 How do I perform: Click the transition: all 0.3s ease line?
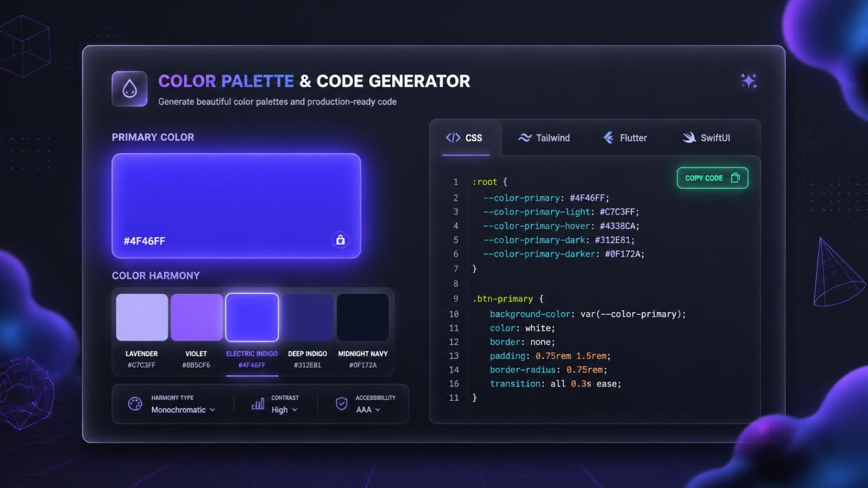tap(556, 384)
